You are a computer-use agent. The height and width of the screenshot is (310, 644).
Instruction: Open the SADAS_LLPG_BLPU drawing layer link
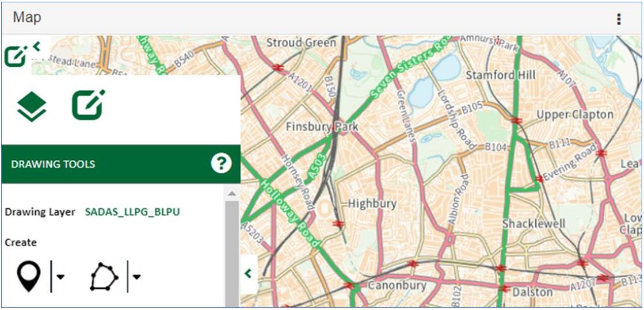click(x=132, y=212)
